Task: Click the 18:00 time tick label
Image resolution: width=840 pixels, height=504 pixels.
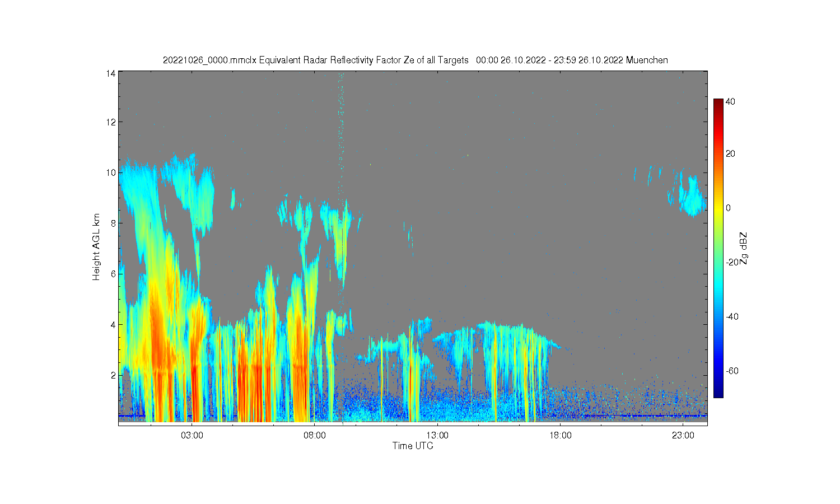Action: click(x=561, y=435)
